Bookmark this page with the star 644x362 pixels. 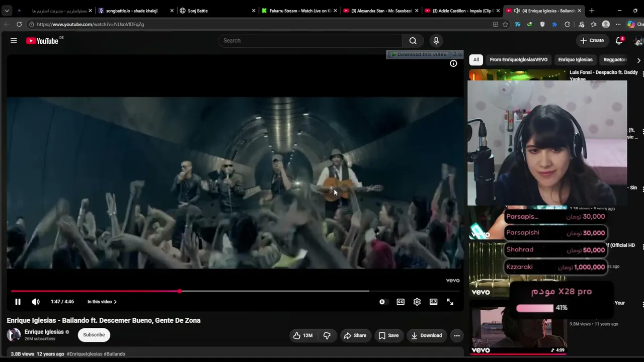click(506, 24)
